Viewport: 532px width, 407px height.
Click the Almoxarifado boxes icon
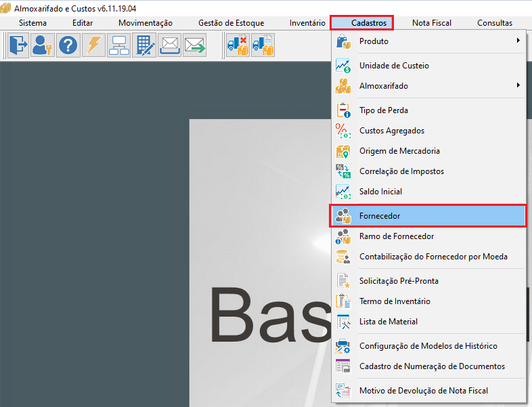(343, 86)
